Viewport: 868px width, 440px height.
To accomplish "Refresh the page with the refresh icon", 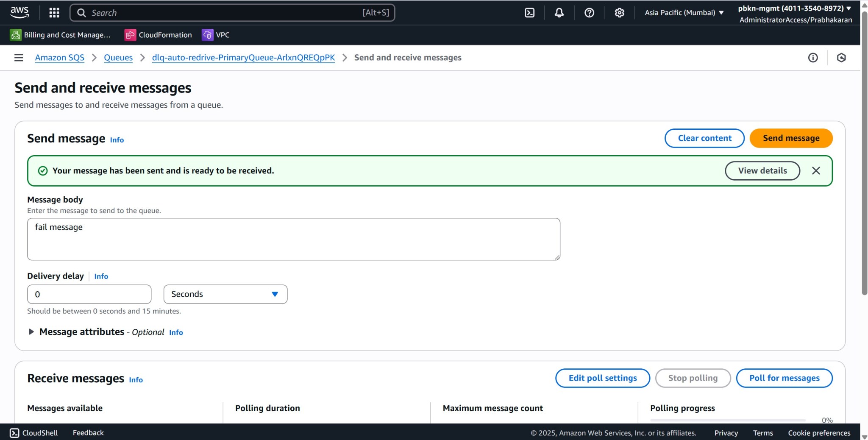I will click(x=841, y=57).
